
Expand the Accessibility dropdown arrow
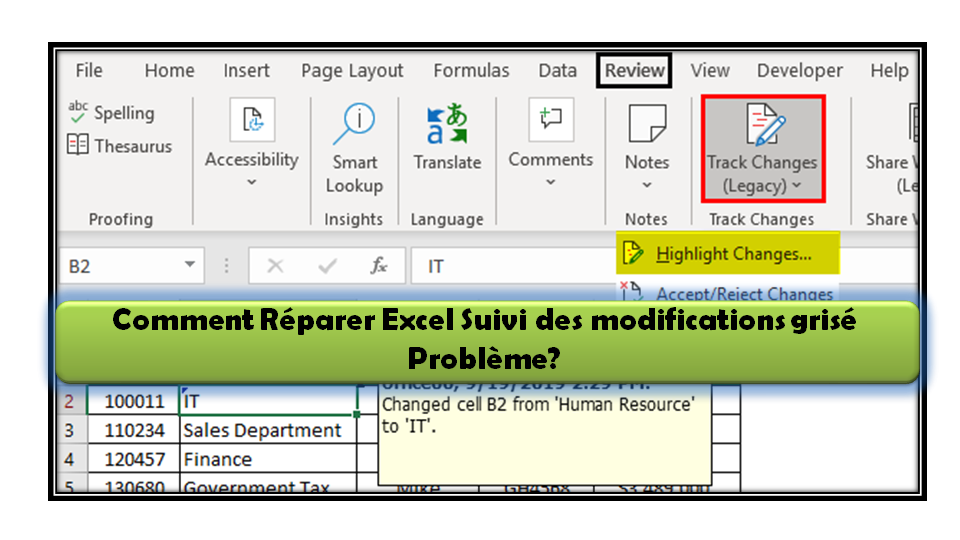pos(251,182)
